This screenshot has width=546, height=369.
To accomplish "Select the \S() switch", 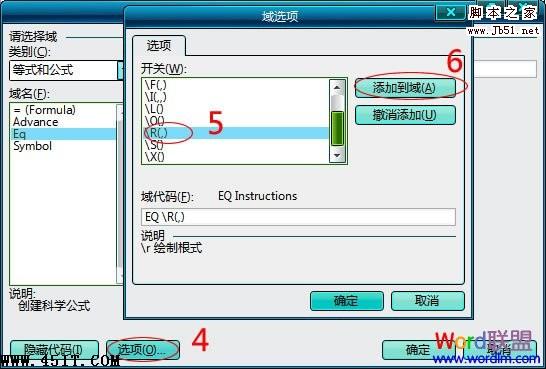I will (235, 145).
